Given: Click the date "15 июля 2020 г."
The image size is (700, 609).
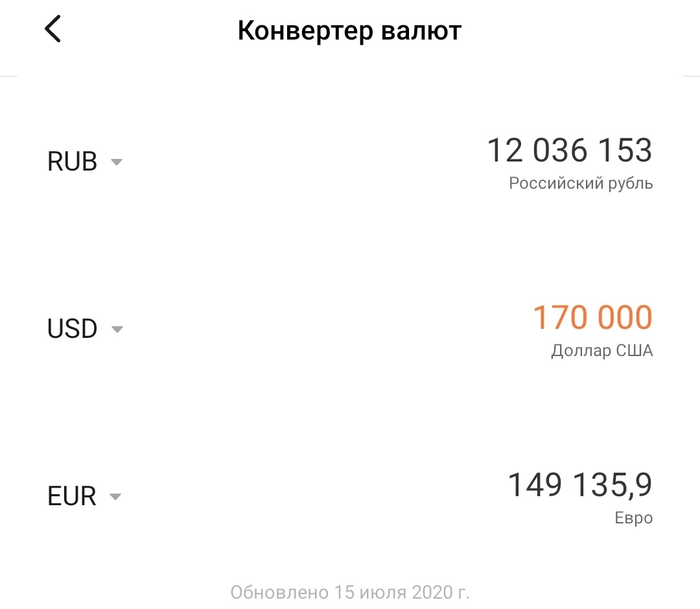Looking at the screenshot, I should (402, 592).
